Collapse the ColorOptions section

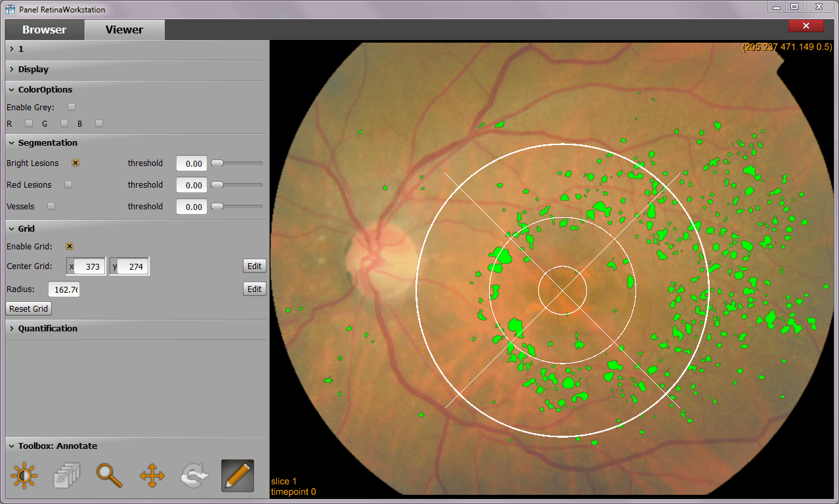pyautogui.click(x=136, y=90)
